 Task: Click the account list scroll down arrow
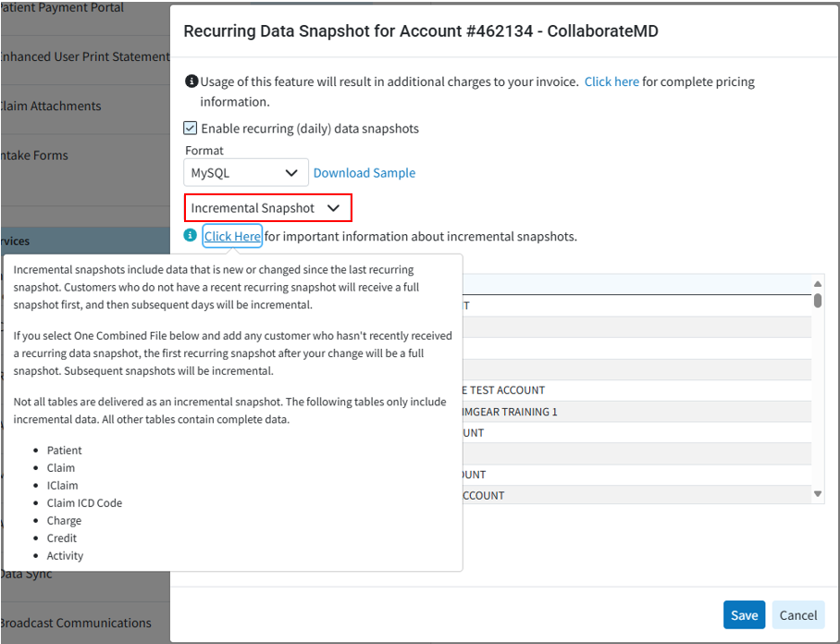click(x=818, y=495)
